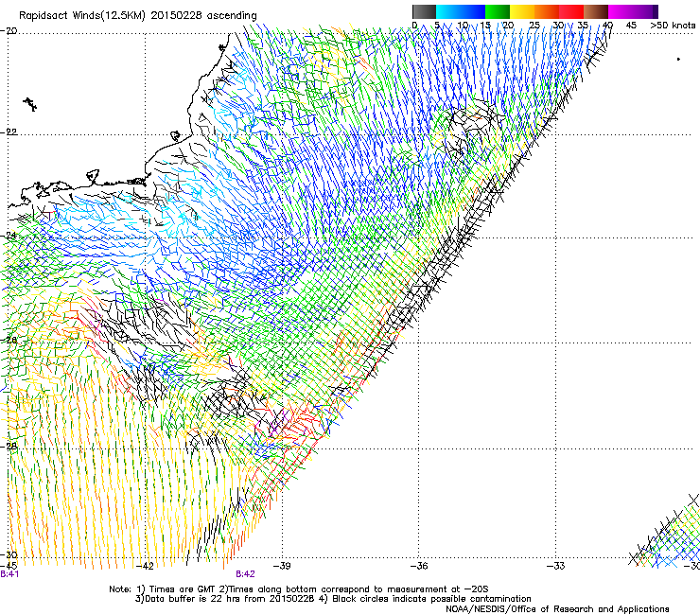Click the yellow 20-25 knots color swatch
Image resolution: width=700 pixels, height=615 pixels.
tap(522, 11)
